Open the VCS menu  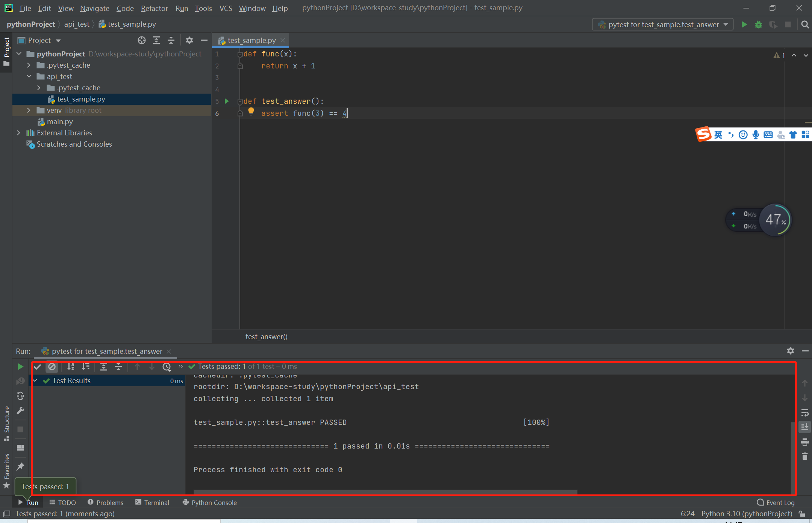[x=226, y=8]
